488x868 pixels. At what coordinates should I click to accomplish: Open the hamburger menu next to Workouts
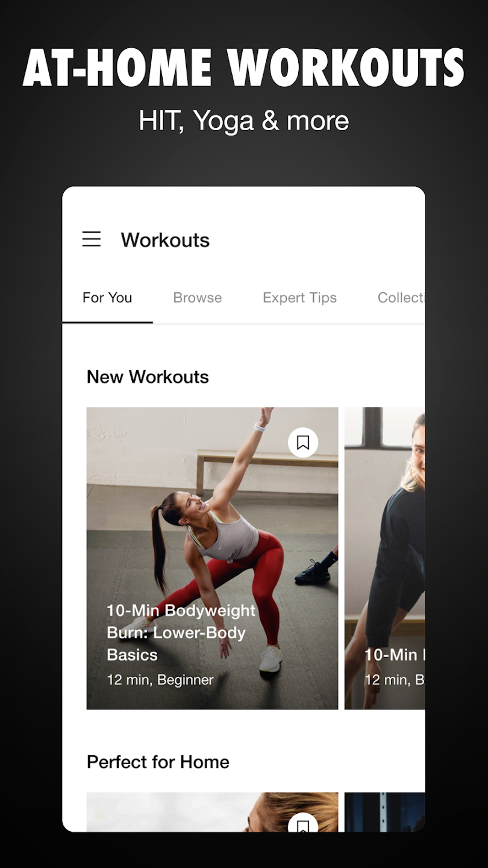(x=92, y=239)
